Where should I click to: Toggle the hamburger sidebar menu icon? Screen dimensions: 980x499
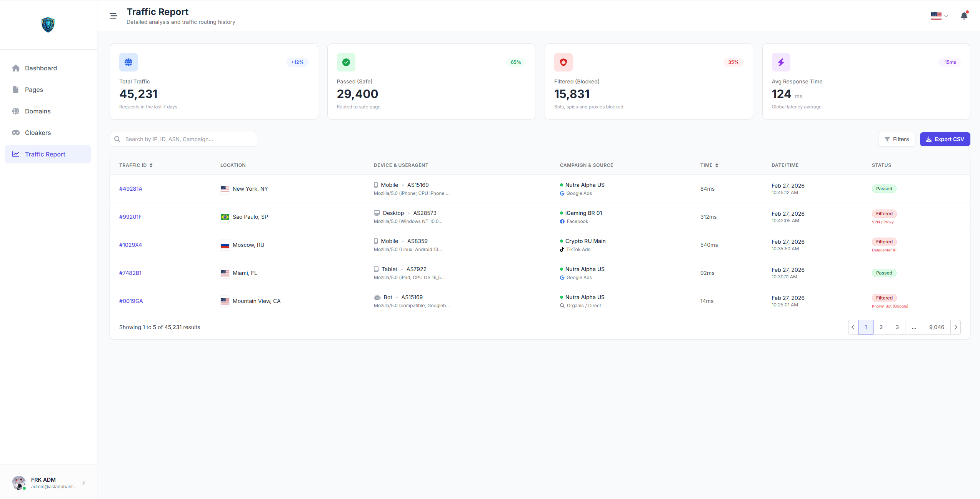point(113,16)
